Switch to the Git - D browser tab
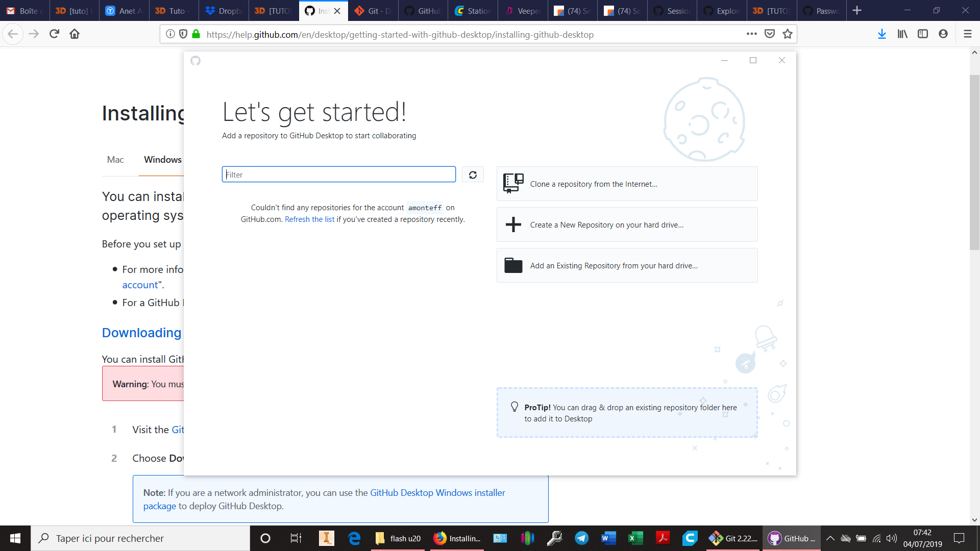 (373, 11)
